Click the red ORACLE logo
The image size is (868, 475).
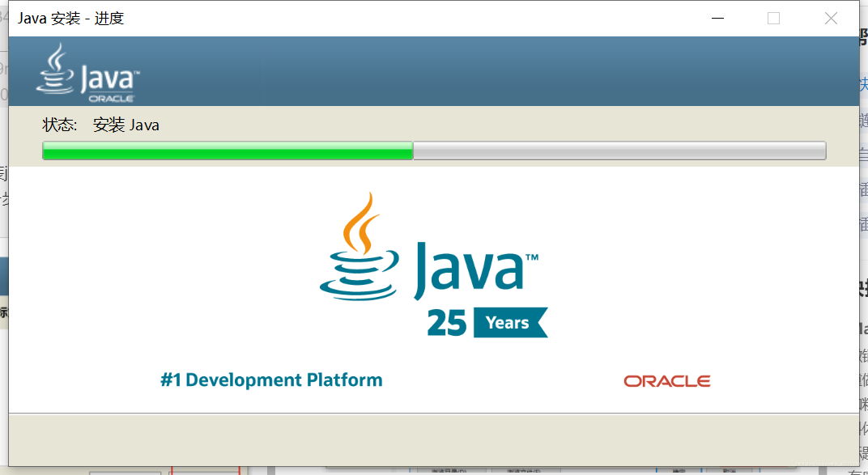[667, 381]
